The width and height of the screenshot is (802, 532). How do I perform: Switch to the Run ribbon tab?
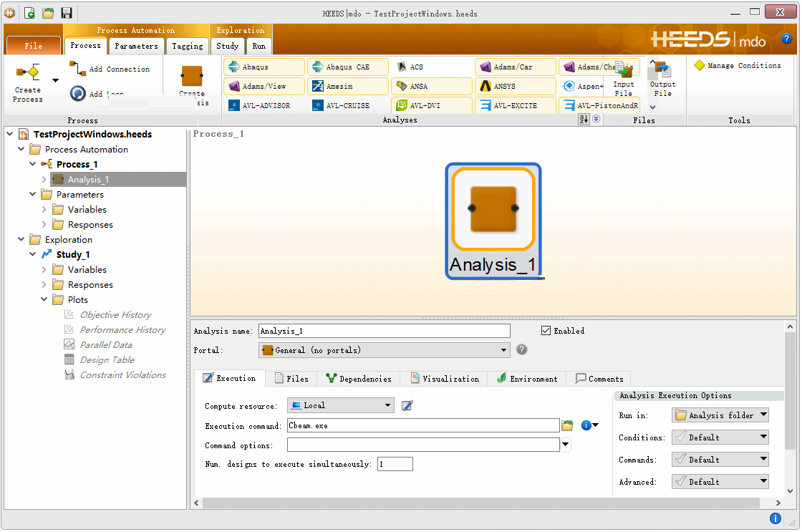click(259, 46)
